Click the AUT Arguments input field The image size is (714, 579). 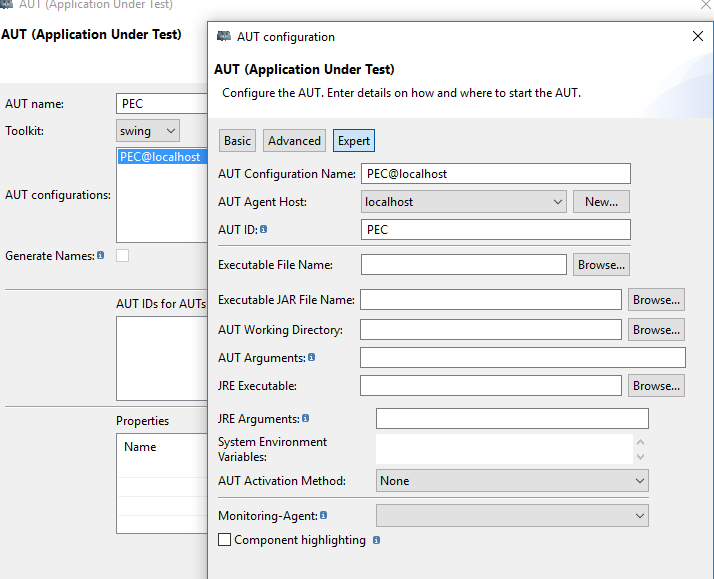(523, 357)
